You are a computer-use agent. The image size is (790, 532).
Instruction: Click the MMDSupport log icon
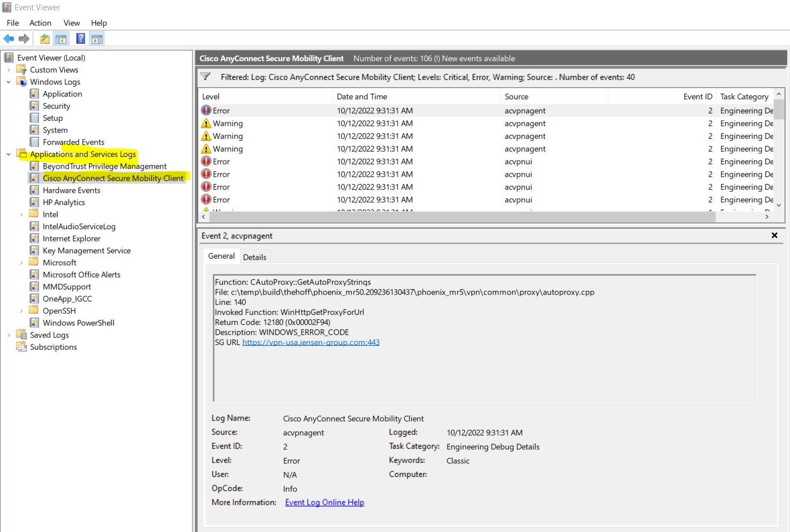coord(34,287)
